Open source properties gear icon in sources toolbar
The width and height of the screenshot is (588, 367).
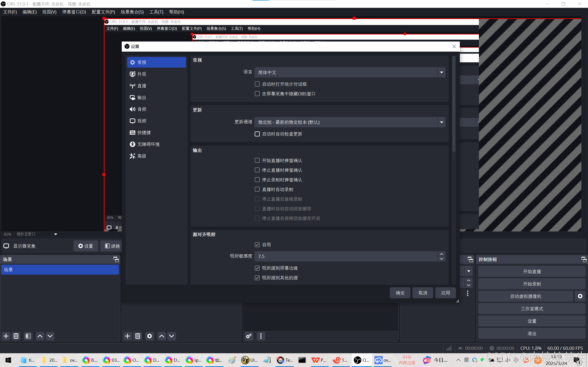point(150,336)
